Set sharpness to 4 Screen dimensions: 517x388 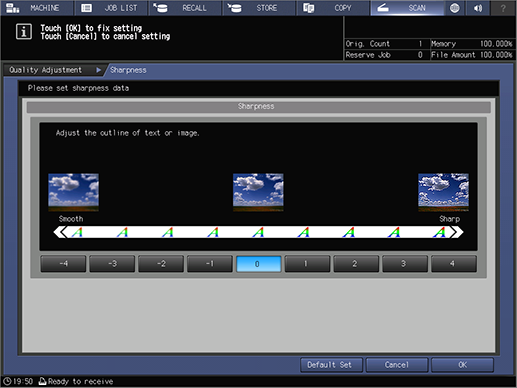click(x=454, y=264)
